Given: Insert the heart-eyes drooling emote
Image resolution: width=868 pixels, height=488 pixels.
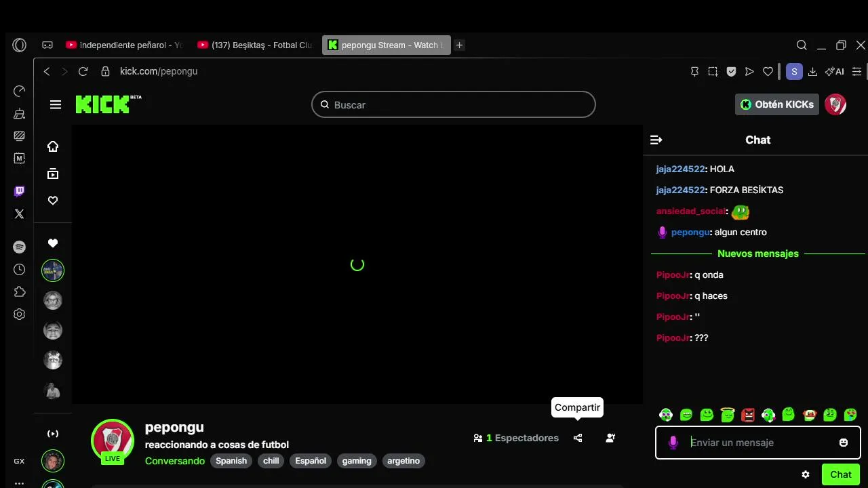Looking at the screenshot, I should [x=850, y=415].
